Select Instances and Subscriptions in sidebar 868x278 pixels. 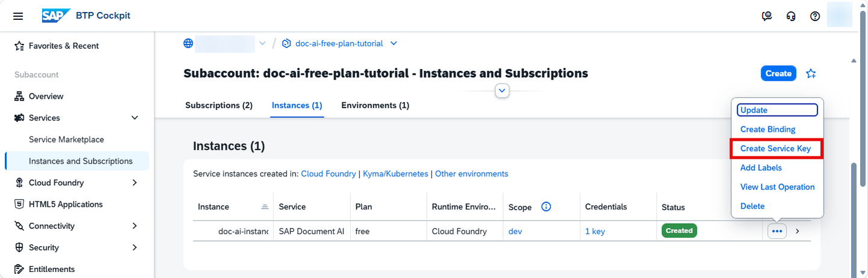77,161
